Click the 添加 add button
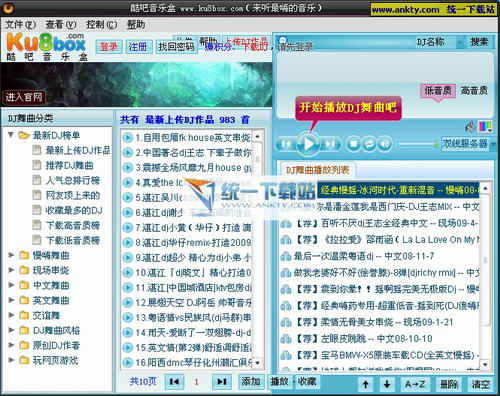The height and width of the screenshot is (396, 500). 251,381
